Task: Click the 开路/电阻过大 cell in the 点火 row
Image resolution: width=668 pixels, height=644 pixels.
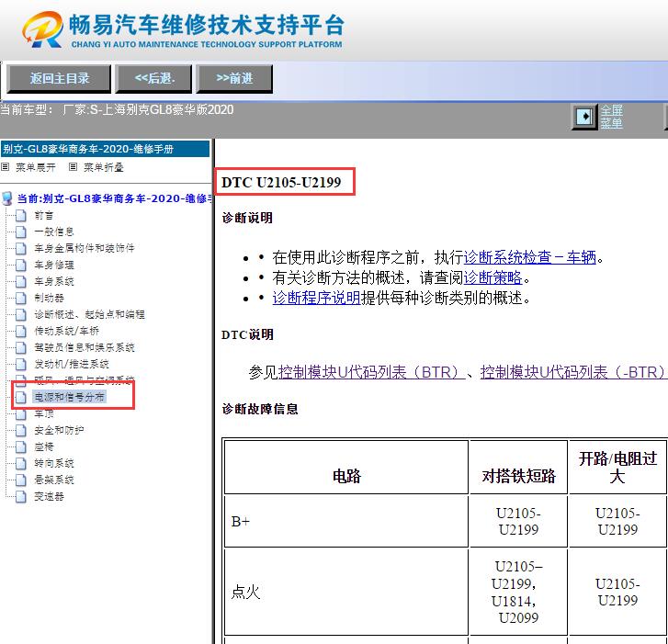Action: [x=617, y=592]
